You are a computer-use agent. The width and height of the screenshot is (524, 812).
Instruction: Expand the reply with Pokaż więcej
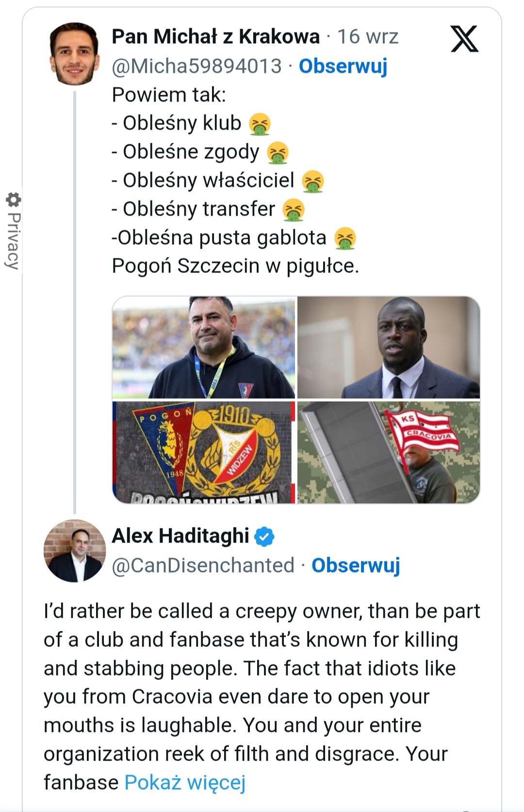185,782
